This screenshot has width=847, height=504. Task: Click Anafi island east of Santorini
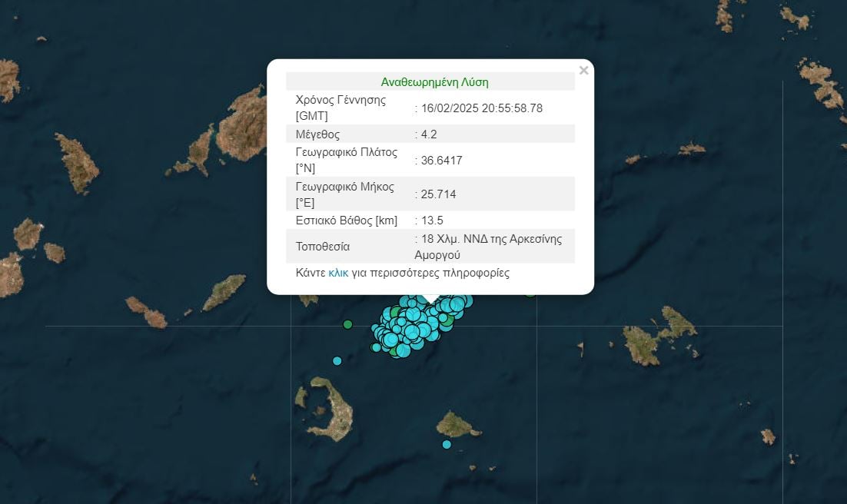457,423
